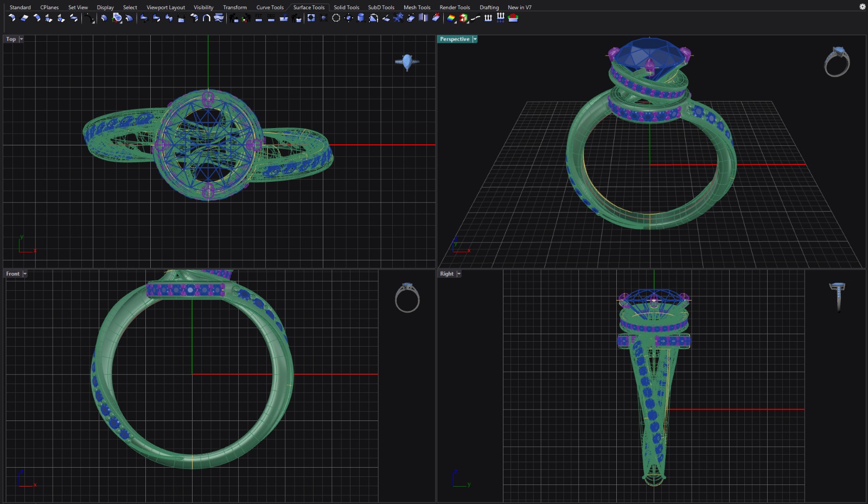Open toolbar options gear icon
The width and height of the screenshot is (868, 504).
[862, 7]
